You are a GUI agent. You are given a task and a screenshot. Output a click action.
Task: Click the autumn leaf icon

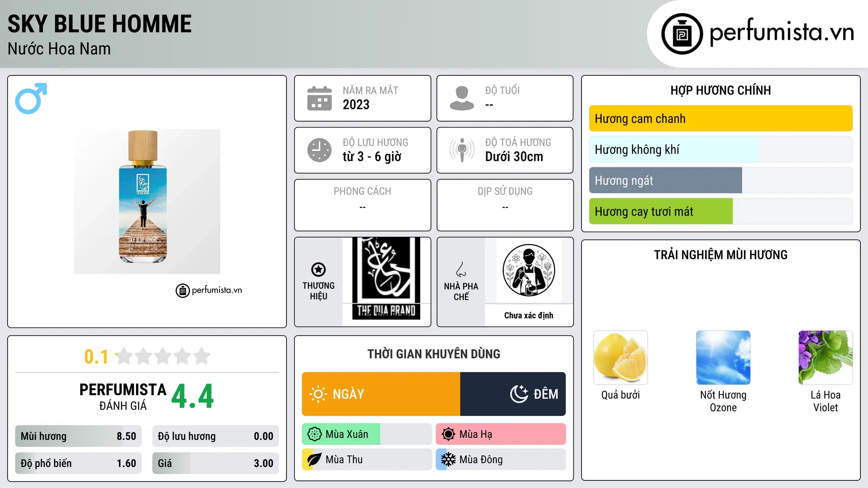[314, 460]
